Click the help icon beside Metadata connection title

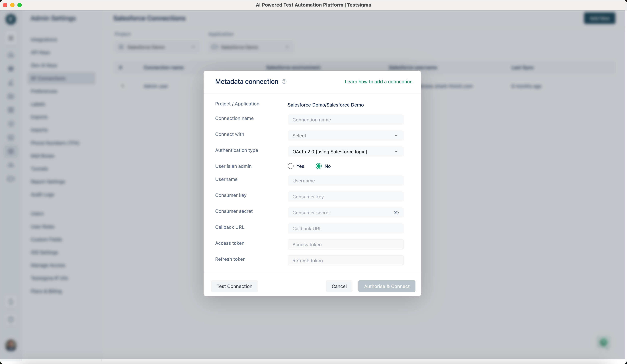point(284,81)
